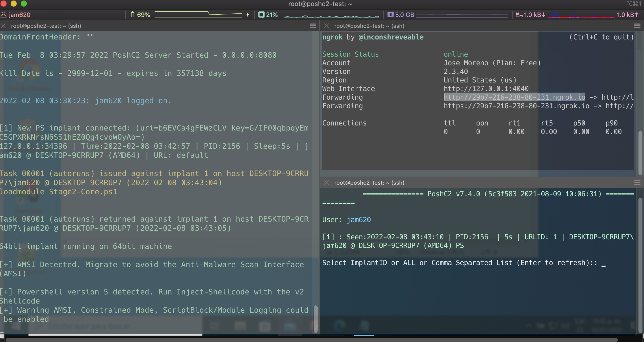This screenshot has width=644, height=342.
Task: Click '64bit implant running on 64bit machine'
Action: (86, 246)
